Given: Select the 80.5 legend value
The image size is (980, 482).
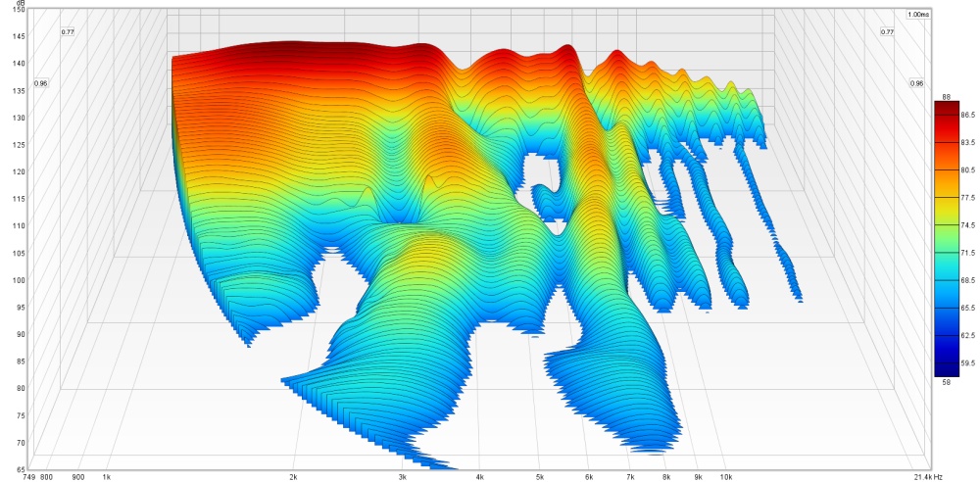Looking at the screenshot, I should click(968, 170).
